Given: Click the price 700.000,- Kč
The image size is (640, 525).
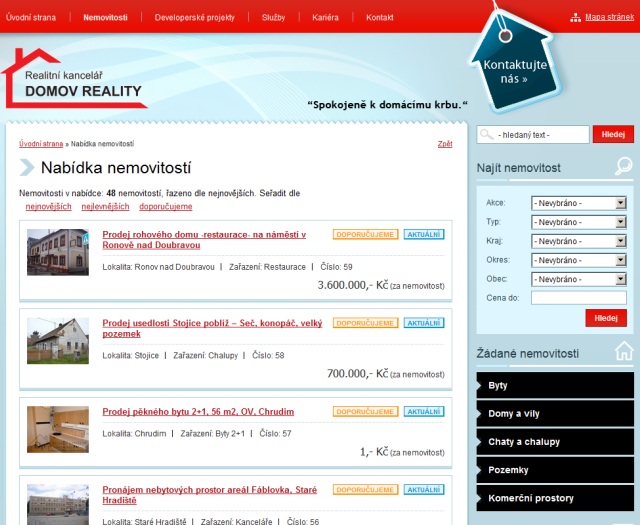Looking at the screenshot, I should click(358, 374).
